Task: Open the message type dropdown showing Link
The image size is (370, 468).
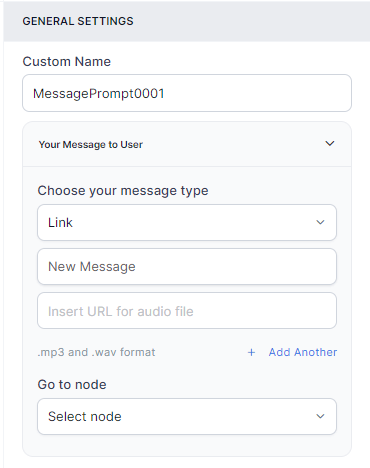Action: 187,222
